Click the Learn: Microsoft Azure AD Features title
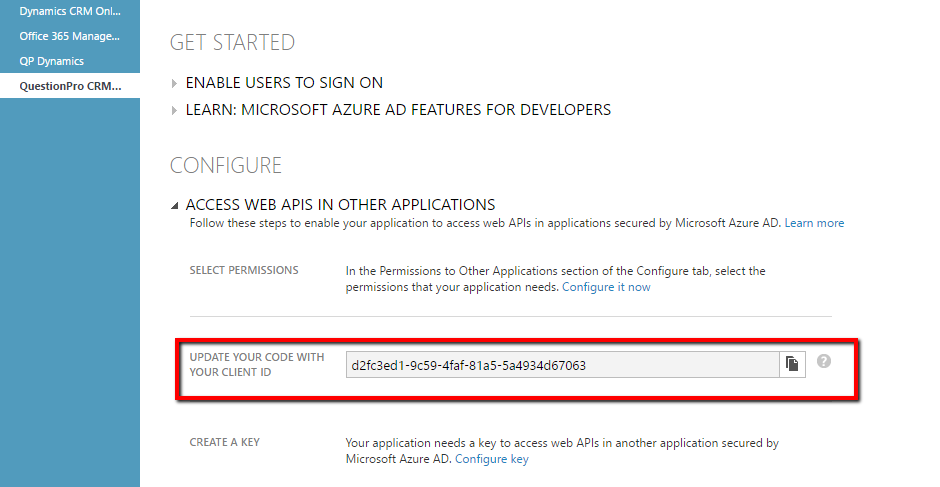Viewport: 940px width, 487px height. (398, 110)
